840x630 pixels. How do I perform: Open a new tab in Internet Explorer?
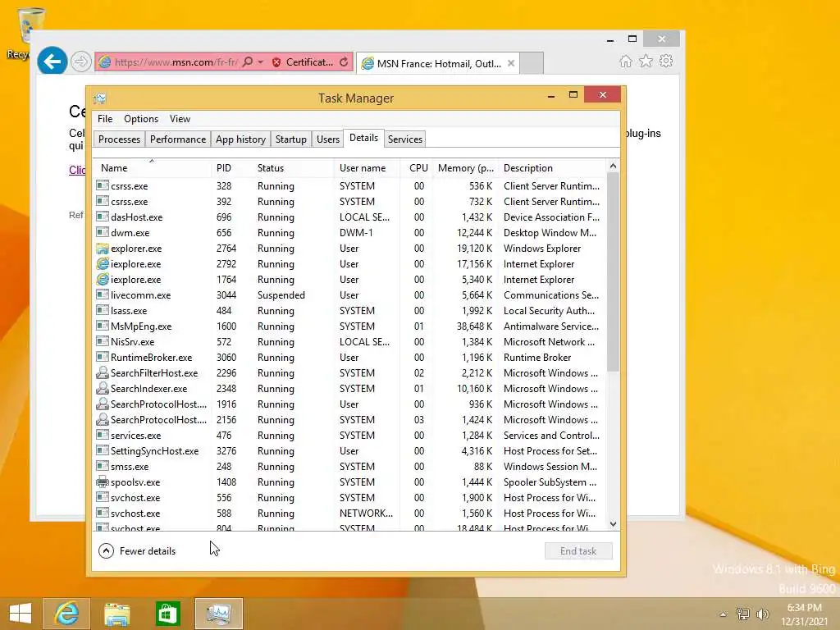(x=532, y=63)
